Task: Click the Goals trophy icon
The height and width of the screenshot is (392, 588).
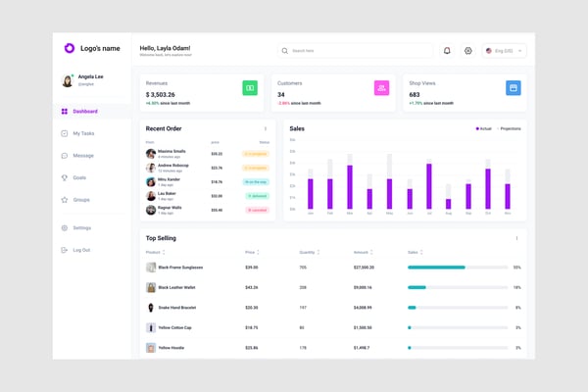Action: (65, 177)
